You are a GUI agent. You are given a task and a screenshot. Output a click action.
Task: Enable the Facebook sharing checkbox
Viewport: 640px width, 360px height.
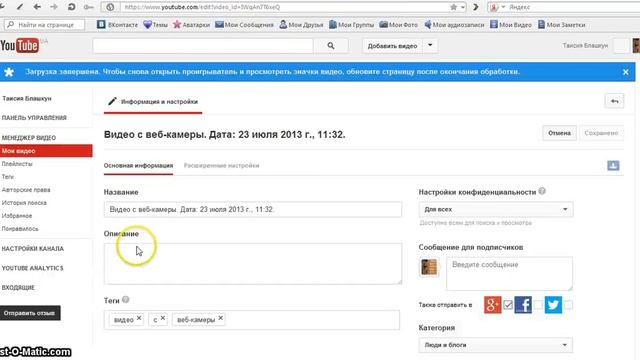538,305
